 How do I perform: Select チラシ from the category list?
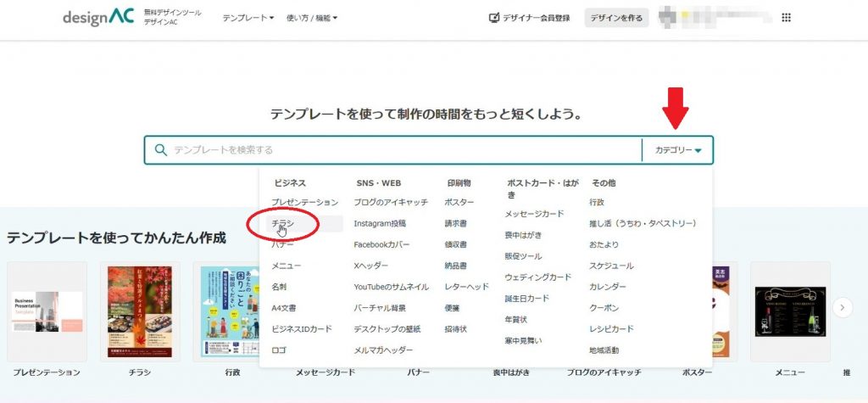(x=283, y=223)
